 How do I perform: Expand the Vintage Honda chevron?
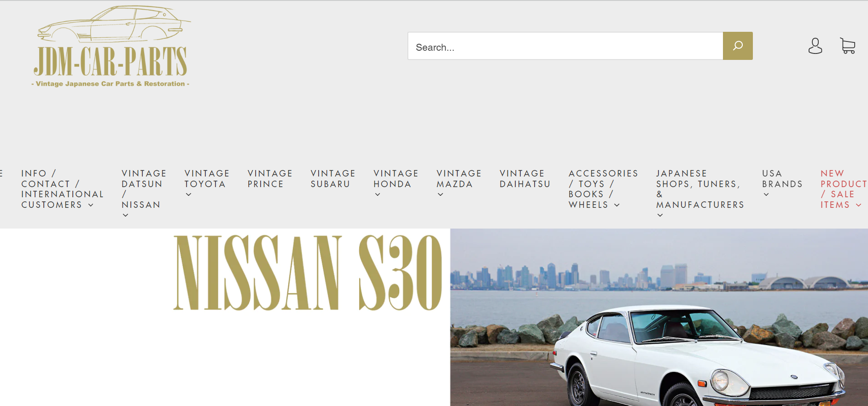pos(378,194)
